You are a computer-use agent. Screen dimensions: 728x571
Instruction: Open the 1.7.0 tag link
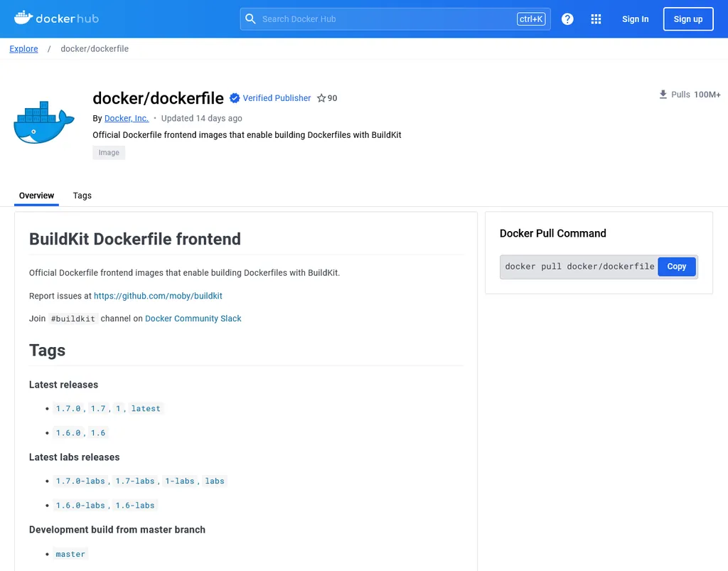tap(68, 409)
